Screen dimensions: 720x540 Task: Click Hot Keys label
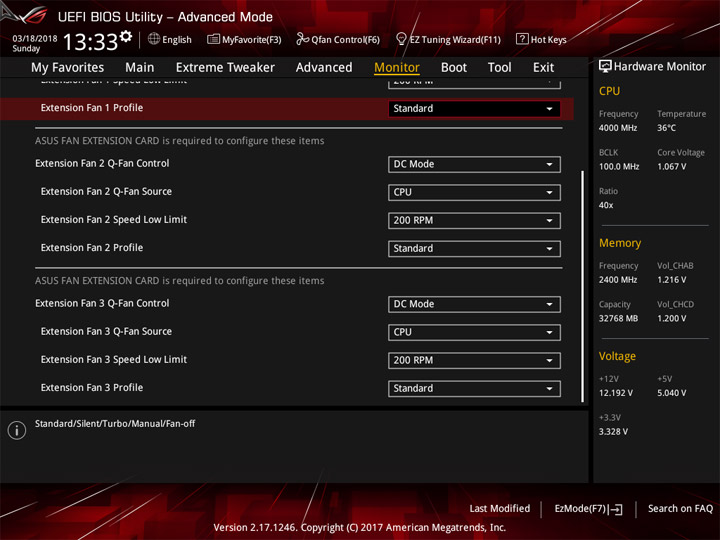pyautogui.click(x=549, y=40)
